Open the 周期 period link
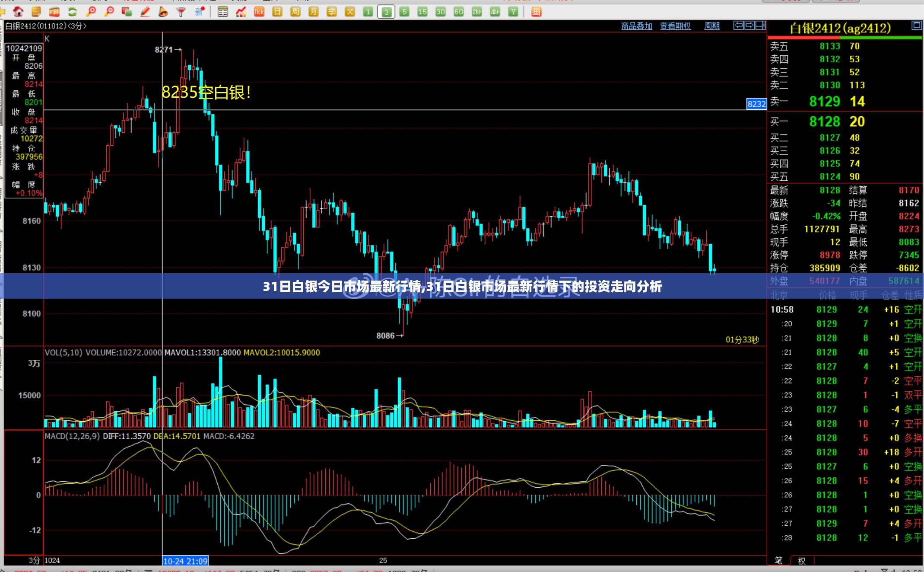The image size is (924, 572). pos(712,26)
